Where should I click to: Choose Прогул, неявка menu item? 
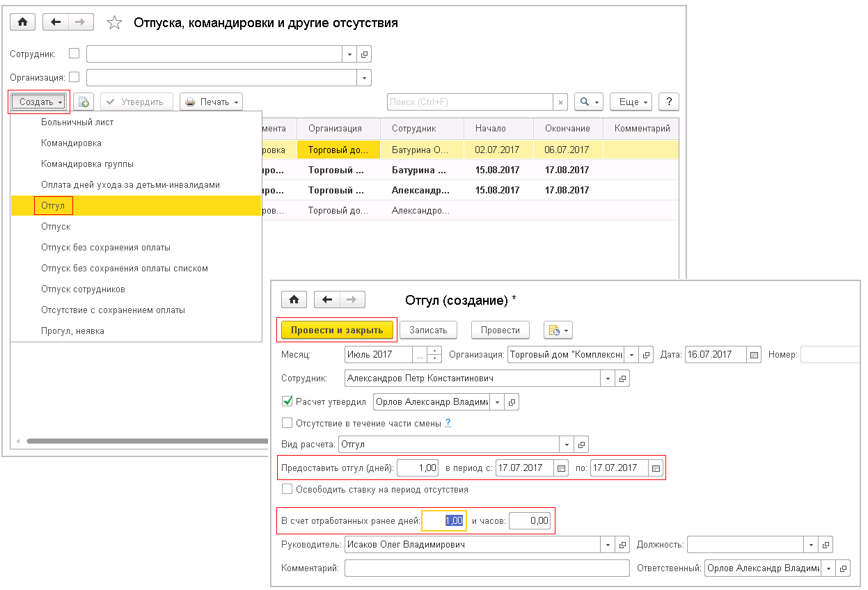point(136,330)
